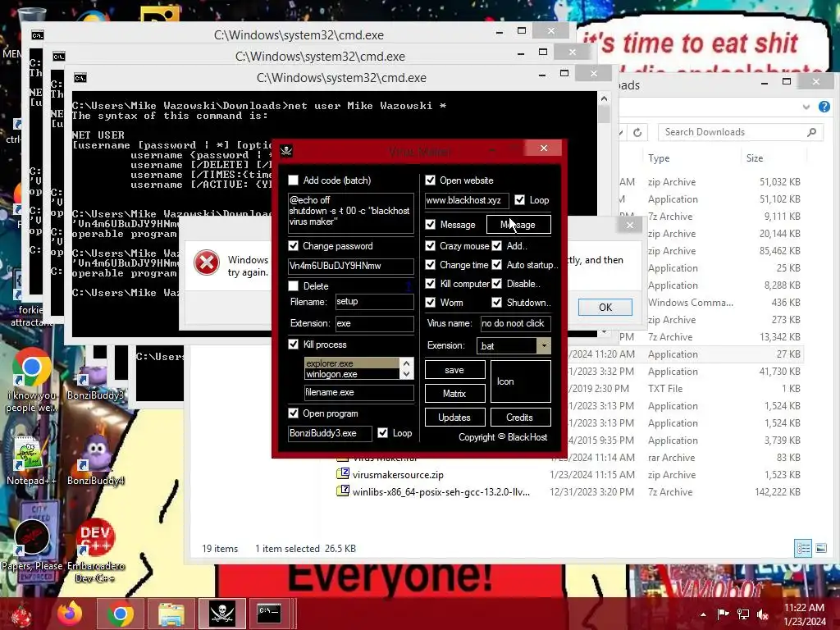This screenshot has width=840, height=630.
Task: Toggle the Worm checkbox
Action: 430,302
